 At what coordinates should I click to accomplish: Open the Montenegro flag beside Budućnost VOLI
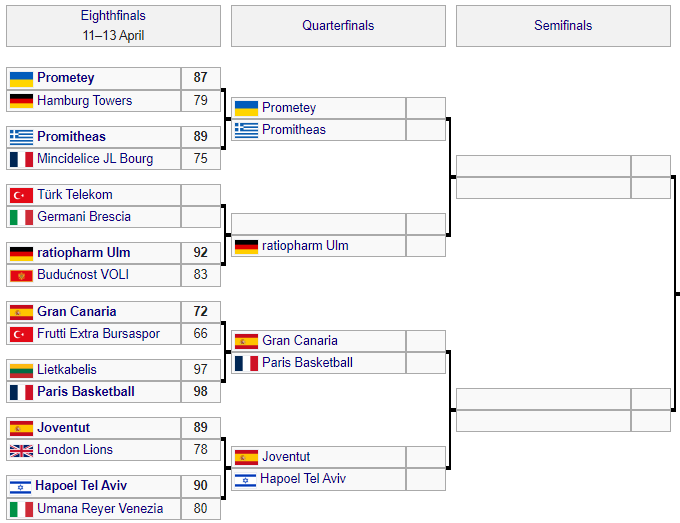(x=21, y=275)
